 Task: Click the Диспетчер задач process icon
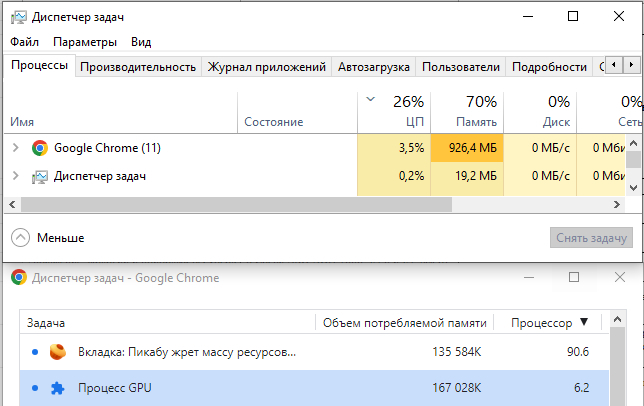(40, 176)
